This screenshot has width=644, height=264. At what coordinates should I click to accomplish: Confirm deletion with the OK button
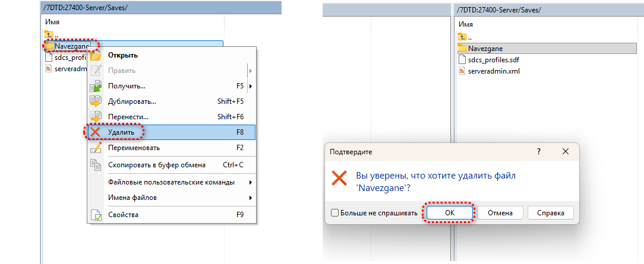click(x=449, y=213)
